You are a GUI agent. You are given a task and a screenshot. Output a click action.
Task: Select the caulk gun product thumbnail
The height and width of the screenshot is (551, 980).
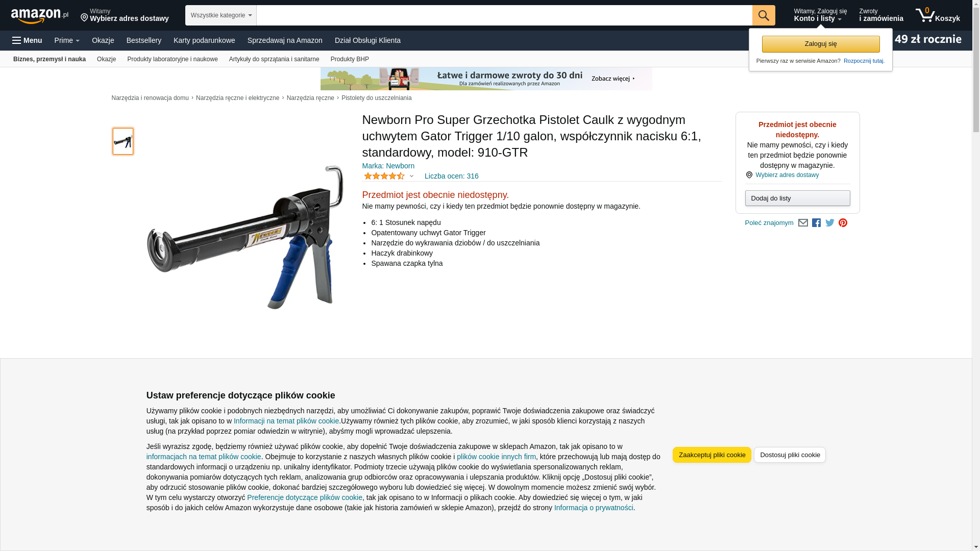[x=123, y=141]
